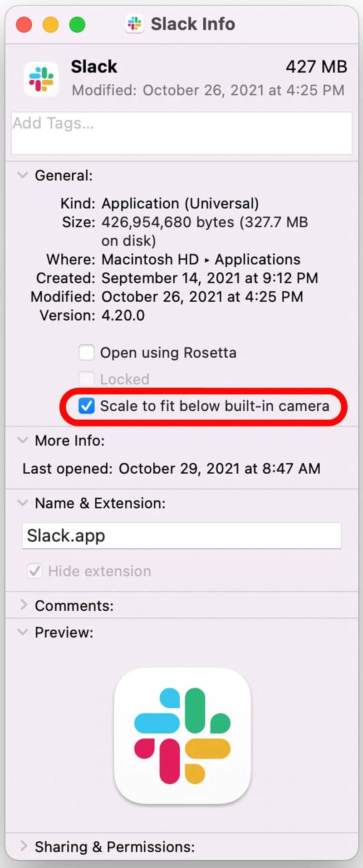Click the Macintosh HD Applications path
Viewport: 363px width, 868px height.
point(201,260)
